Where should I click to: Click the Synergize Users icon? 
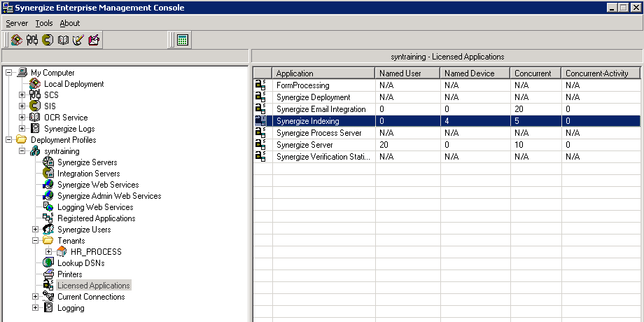[48, 229]
